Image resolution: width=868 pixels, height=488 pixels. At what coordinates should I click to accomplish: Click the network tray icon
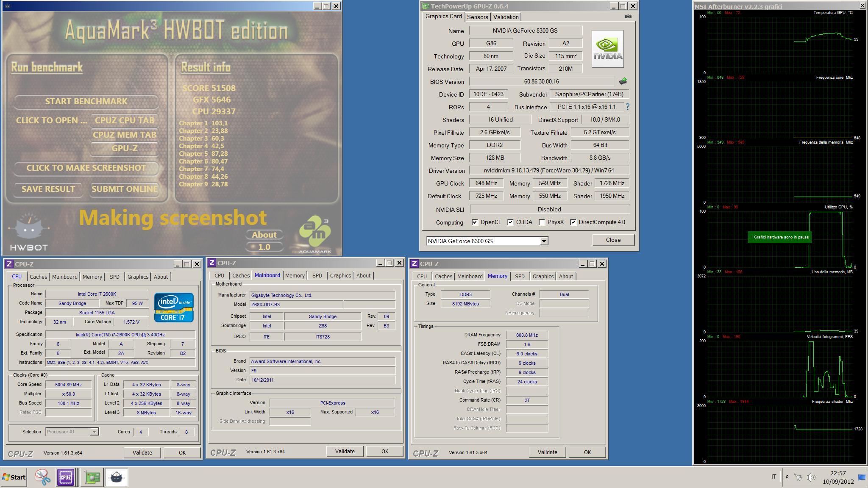click(x=798, y=477)
